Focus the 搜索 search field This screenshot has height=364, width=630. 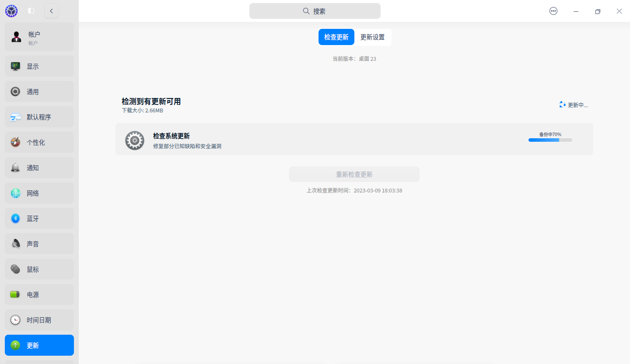[x=315, y=11]
